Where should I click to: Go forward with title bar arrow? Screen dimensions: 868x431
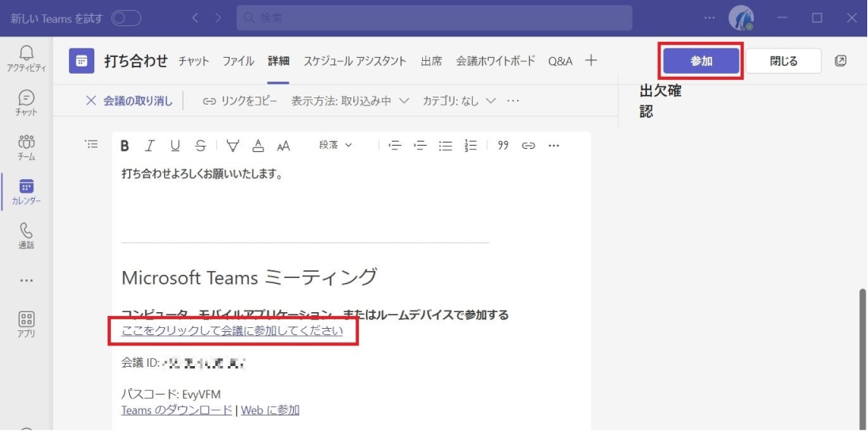(x=218, y=18)
